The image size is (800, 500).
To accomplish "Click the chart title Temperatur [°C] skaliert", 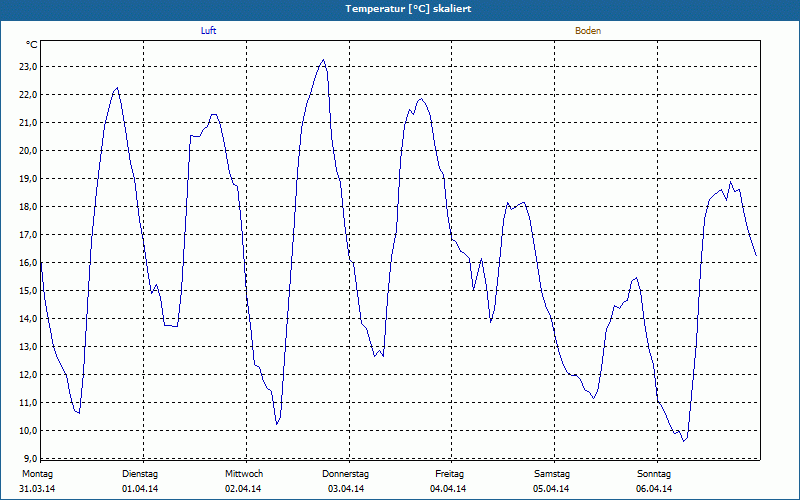I will coord(408,9).
